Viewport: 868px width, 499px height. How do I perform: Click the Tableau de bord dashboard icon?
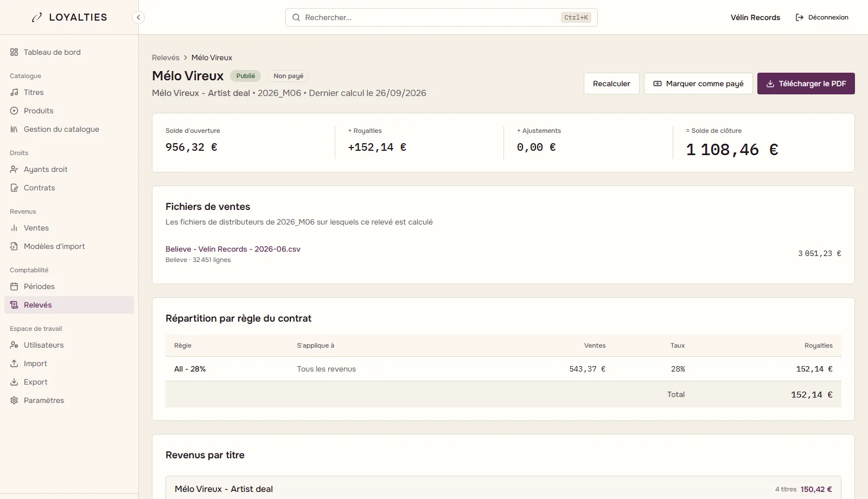point(14,52)
